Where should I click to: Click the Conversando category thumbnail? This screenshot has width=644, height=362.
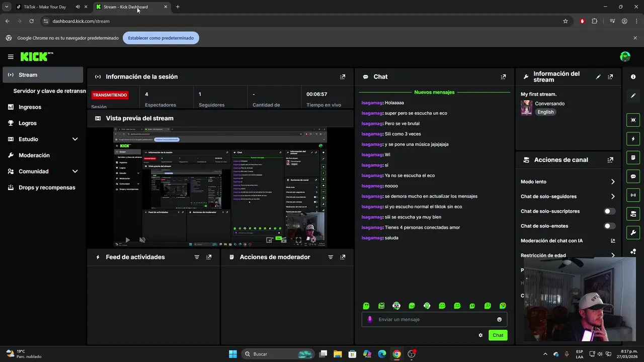(x=527, y=108)
